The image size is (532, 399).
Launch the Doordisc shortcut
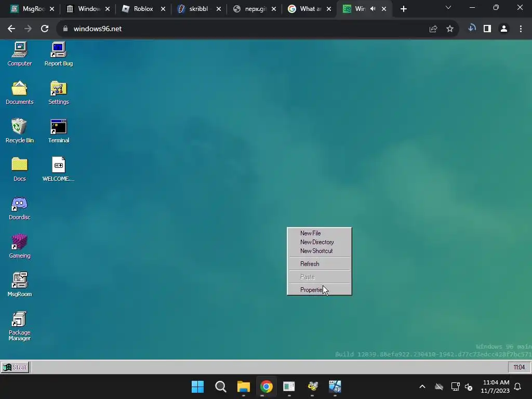20,208
